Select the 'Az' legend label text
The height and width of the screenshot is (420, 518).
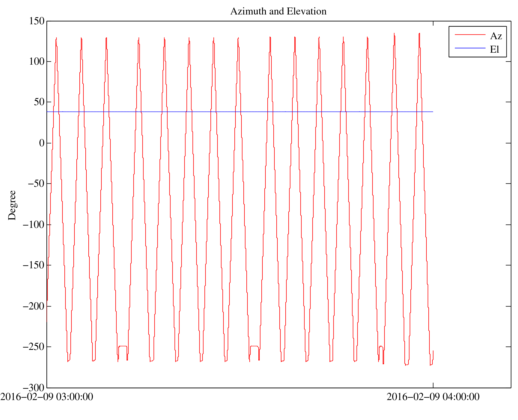click(x=496, y=36)
